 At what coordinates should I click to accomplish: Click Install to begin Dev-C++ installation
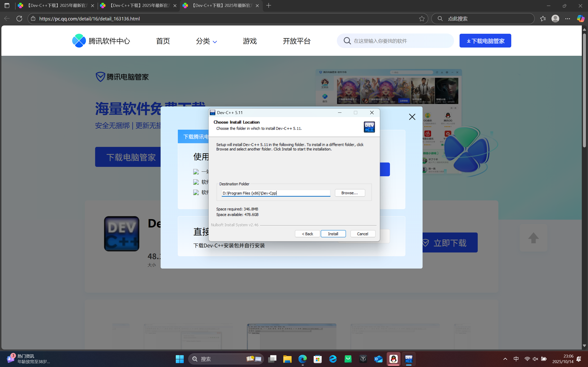tap(333, 233)
